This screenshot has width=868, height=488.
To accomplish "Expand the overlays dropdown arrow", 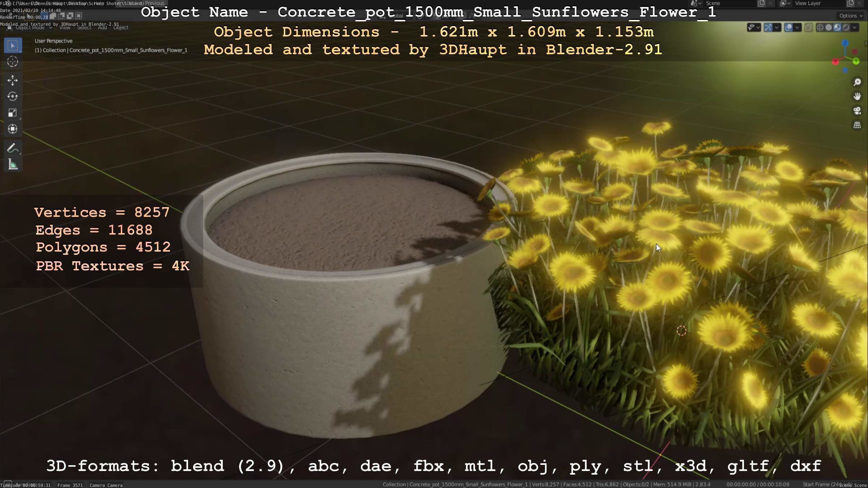I will [x=797, y=27].
